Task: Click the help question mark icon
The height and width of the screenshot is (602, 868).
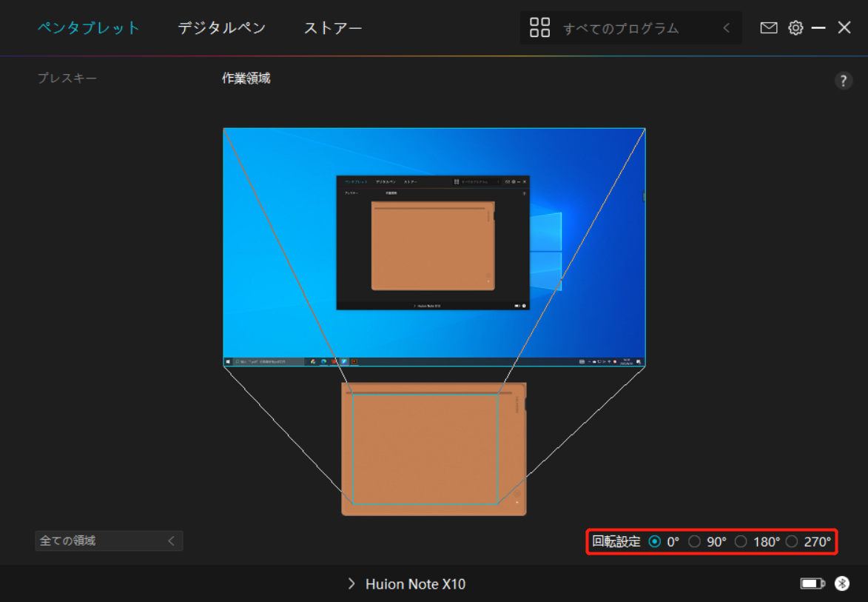Action: click(844, 80)
